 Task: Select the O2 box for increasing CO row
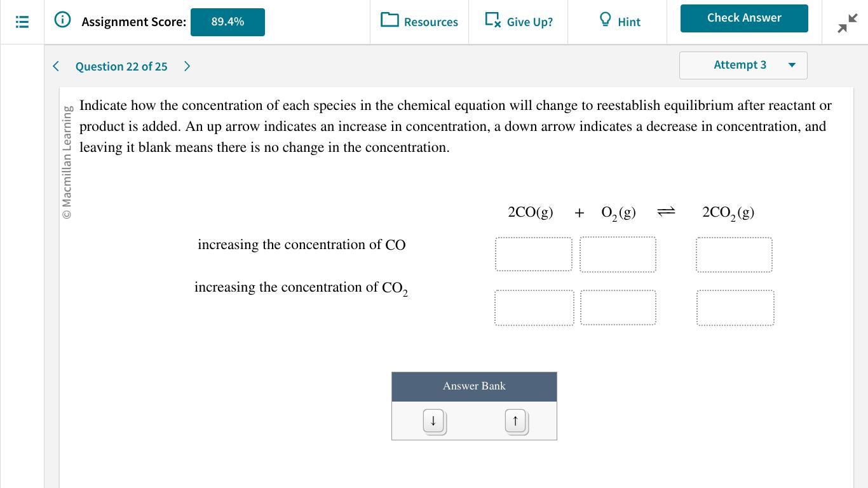click(x=618, y=254)
